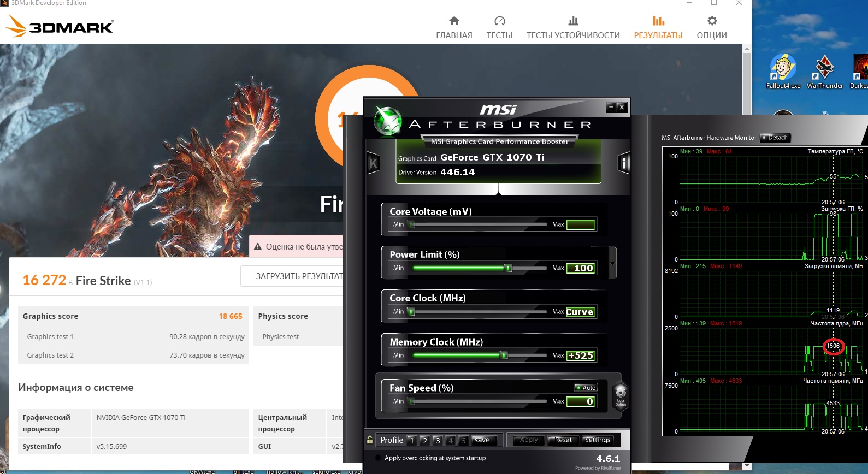Click the SystemInfo version v5.15.699
Screen dimensions: 868x474
(x=111, y=447)
